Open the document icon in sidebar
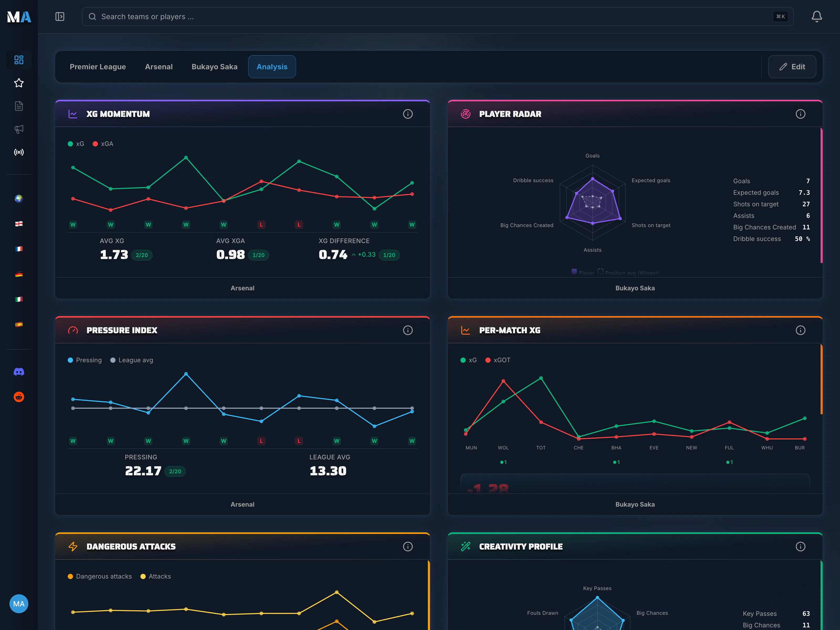Image resolution: width=840 pixels, height=630 pixels. coord(19,106)
